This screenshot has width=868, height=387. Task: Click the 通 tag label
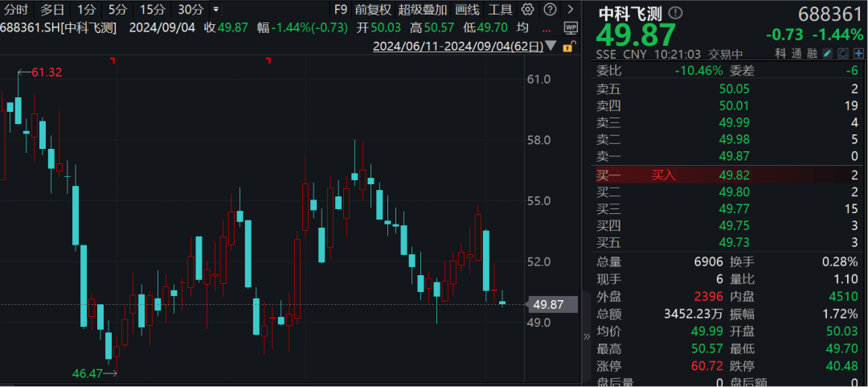pyautogui.click(x=796, y=54)
